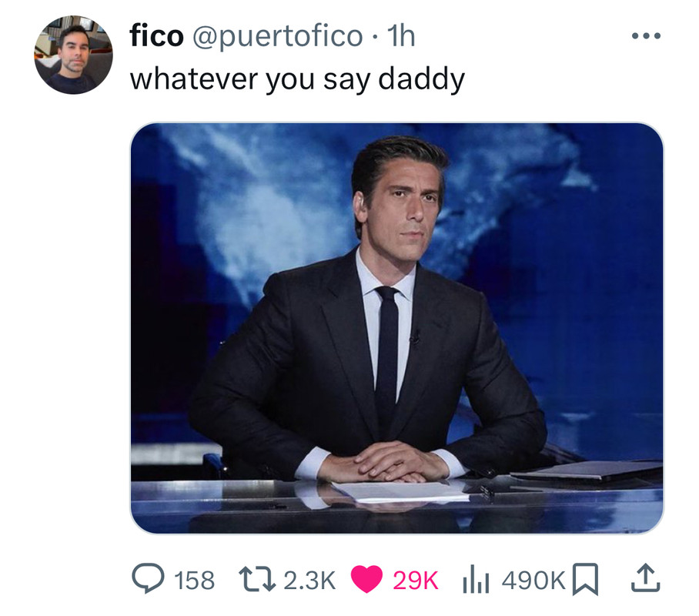The image size is (699, 616).
Task: Click the display name fico
Action: click(x=156, y=36)
